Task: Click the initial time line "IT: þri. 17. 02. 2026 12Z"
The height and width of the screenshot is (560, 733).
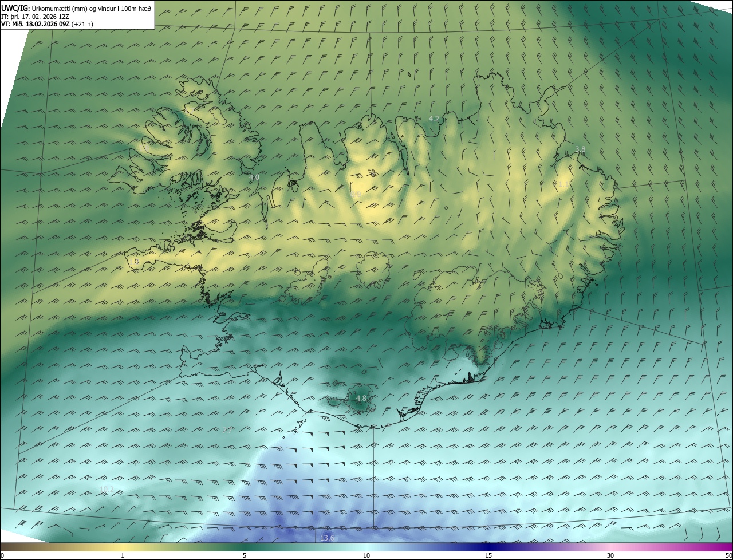Action: point(35,16)
